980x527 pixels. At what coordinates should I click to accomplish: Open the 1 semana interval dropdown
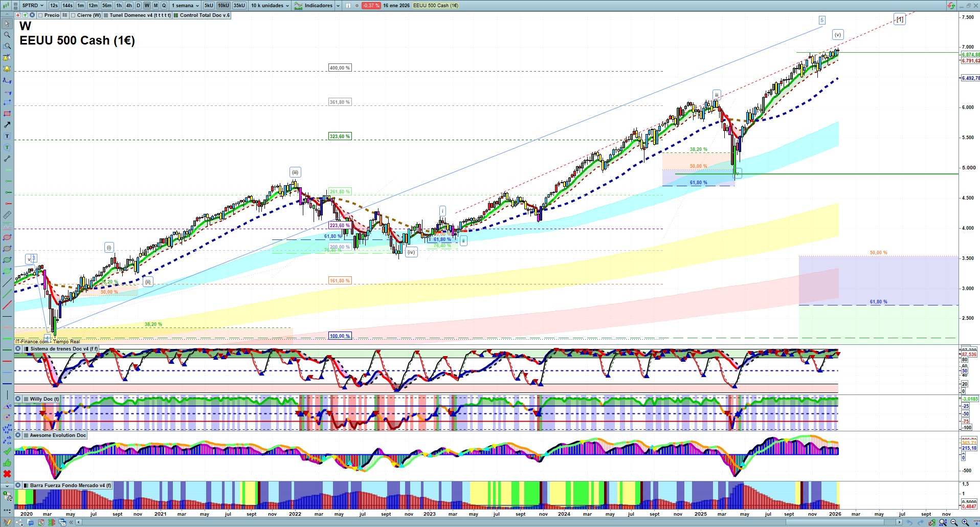pos(185,6)
